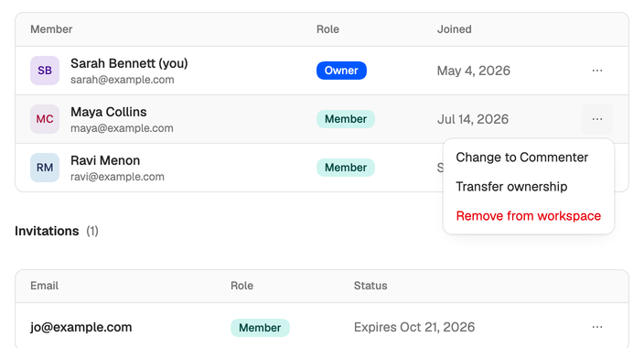
Task: Click the Invitations section heading
Action: pyautogui.click(x=47, y=231)
